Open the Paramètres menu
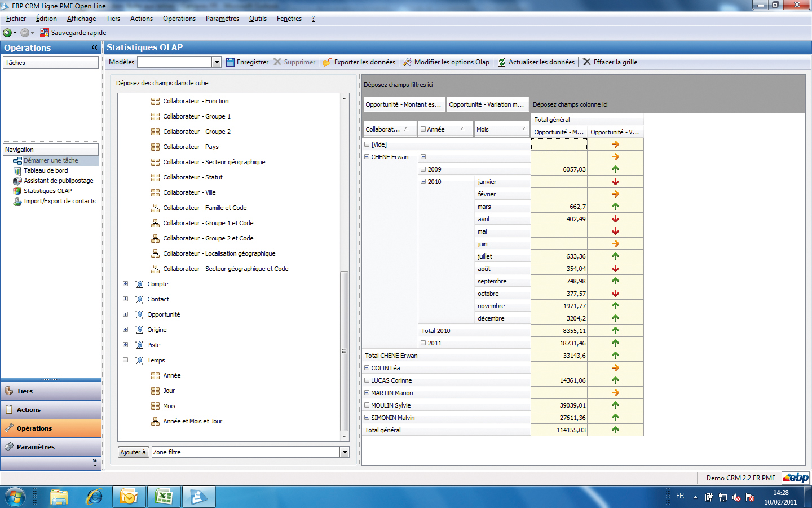The height and width of the screenshot is (508, 812). pyautogui.click(x=222, y=19)
